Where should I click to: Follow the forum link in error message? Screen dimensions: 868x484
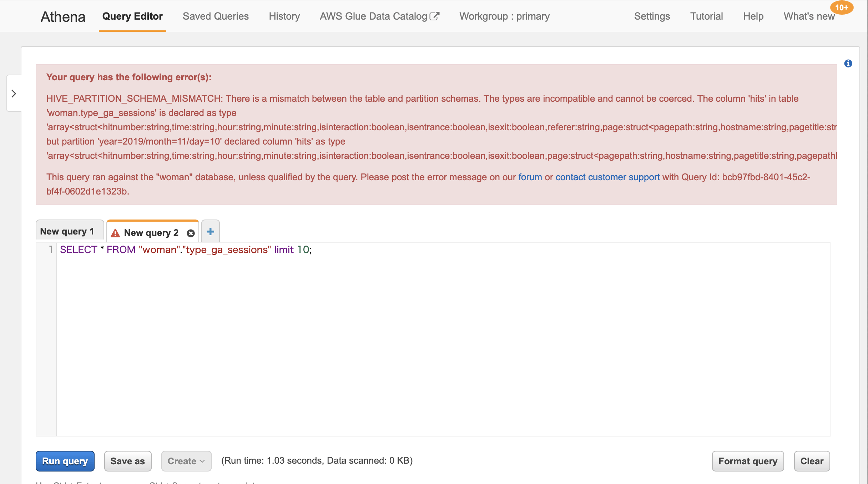coord(530,177)
